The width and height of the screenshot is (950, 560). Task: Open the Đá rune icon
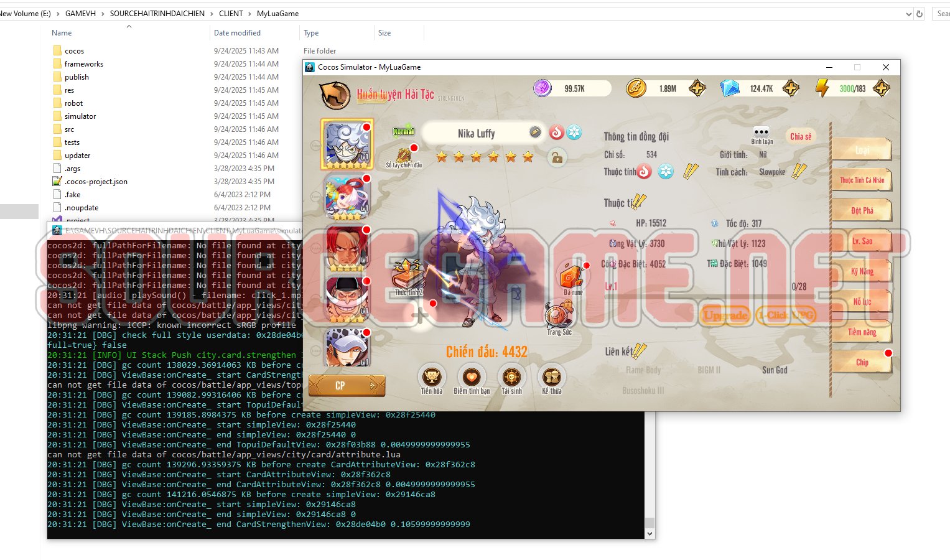point(572,276)
